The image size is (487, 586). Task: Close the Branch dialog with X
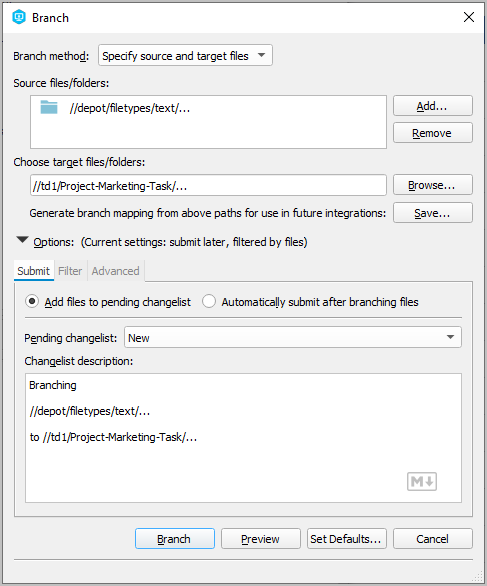pyautogui.click(x=469, y=17)
